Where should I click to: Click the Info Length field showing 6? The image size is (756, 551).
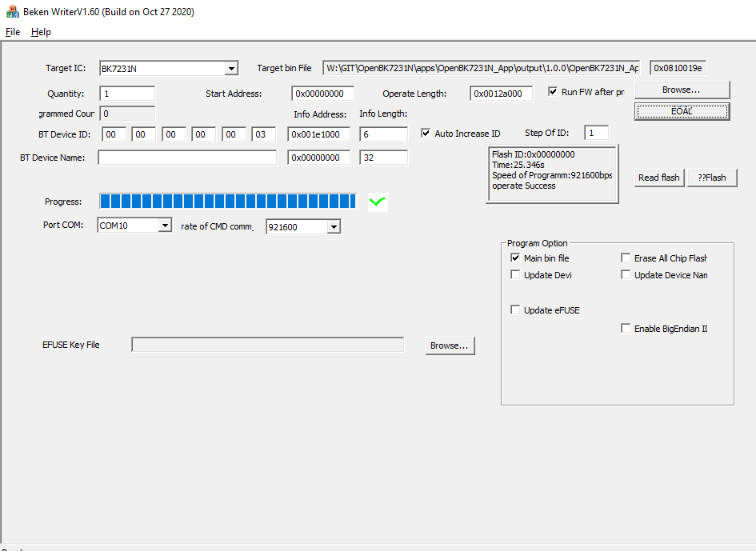coord(383,134)
